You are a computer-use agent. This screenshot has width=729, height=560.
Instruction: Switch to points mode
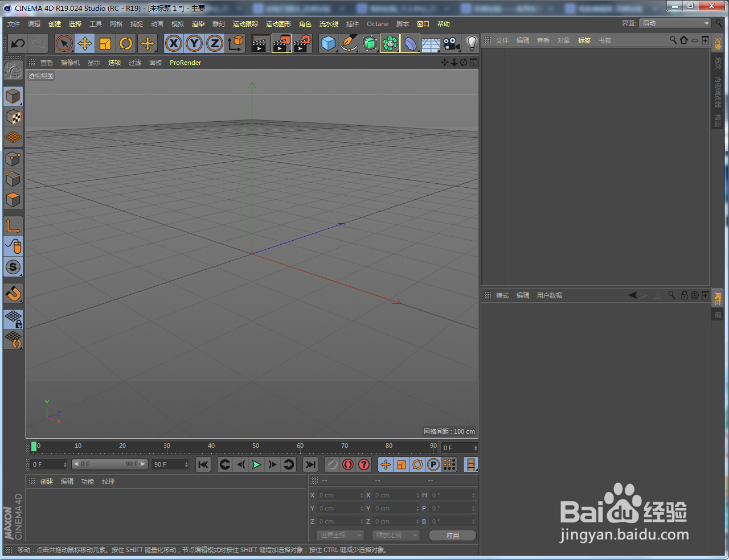[x=13, y=159]
